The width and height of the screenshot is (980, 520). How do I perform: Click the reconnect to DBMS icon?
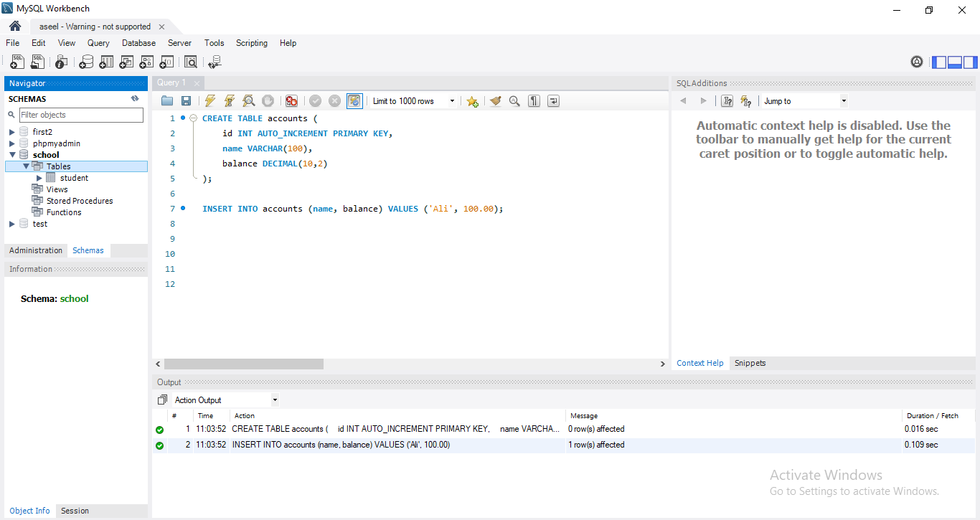click(x=214, y=62)
